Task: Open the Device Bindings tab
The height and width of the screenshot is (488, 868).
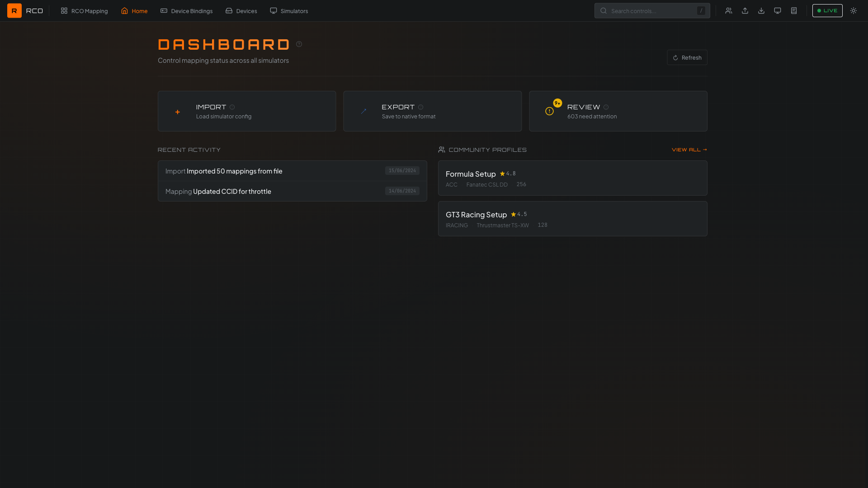Action: (187, 11)
